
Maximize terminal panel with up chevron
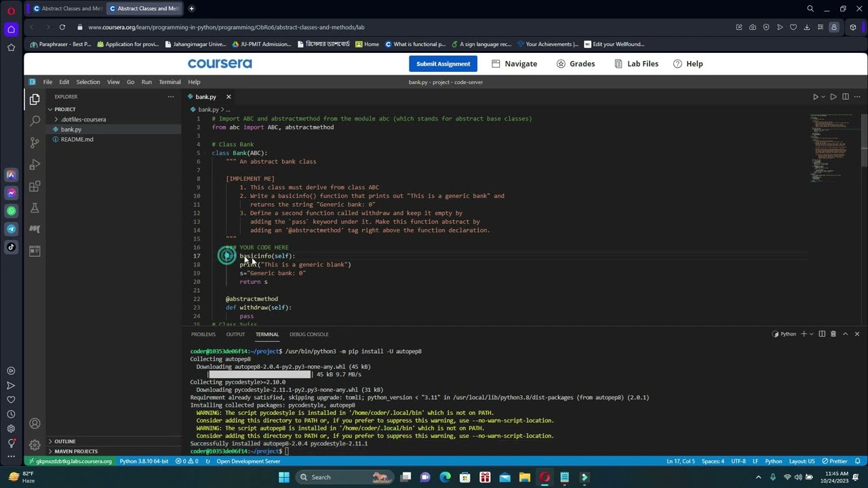(x=845, y=334)
